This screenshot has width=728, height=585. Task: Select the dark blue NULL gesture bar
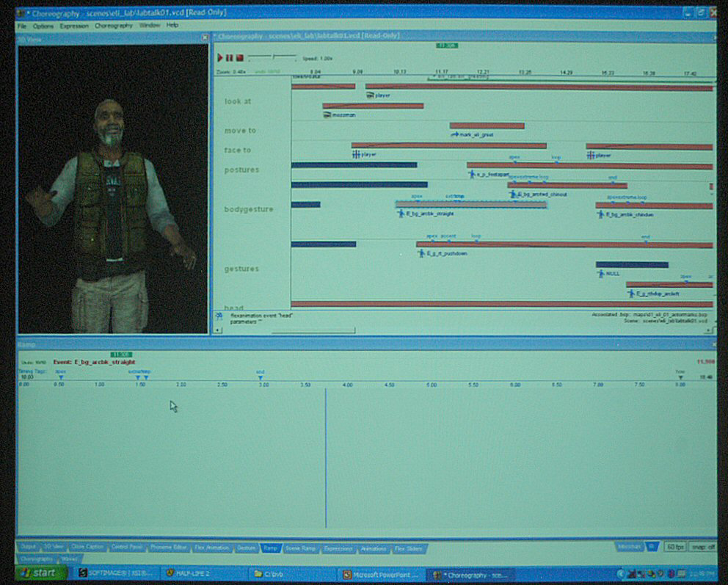coord(633,265)
